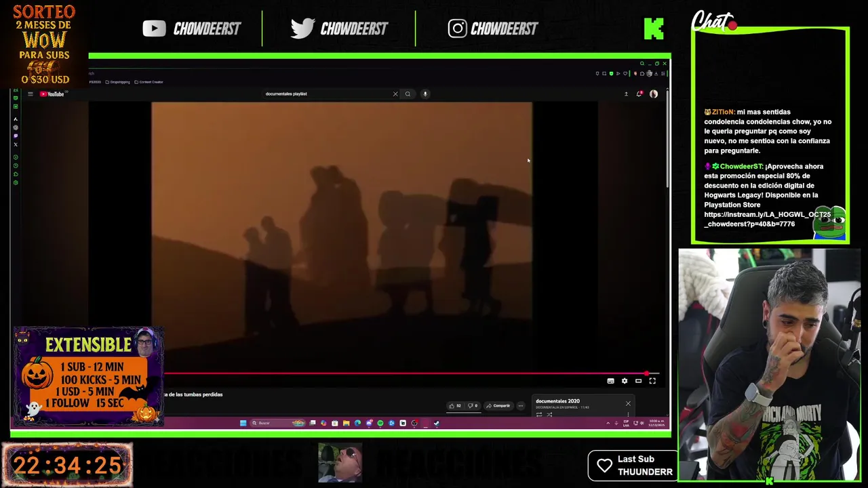Viewport: 868px width, 488px height.
Task: Open the three-dot more actions button
Action: click(x=521, y=406)
